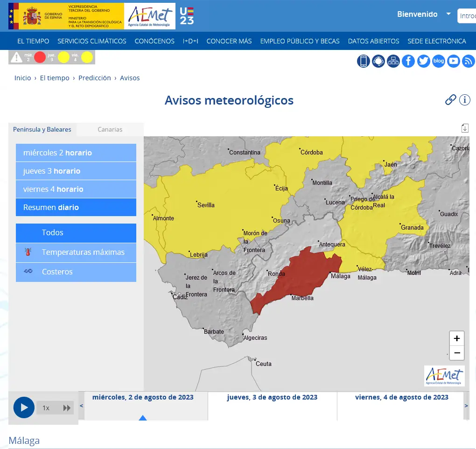Open the information 'i' icon
The image size is (476, 449).
(x=465, y=100)
